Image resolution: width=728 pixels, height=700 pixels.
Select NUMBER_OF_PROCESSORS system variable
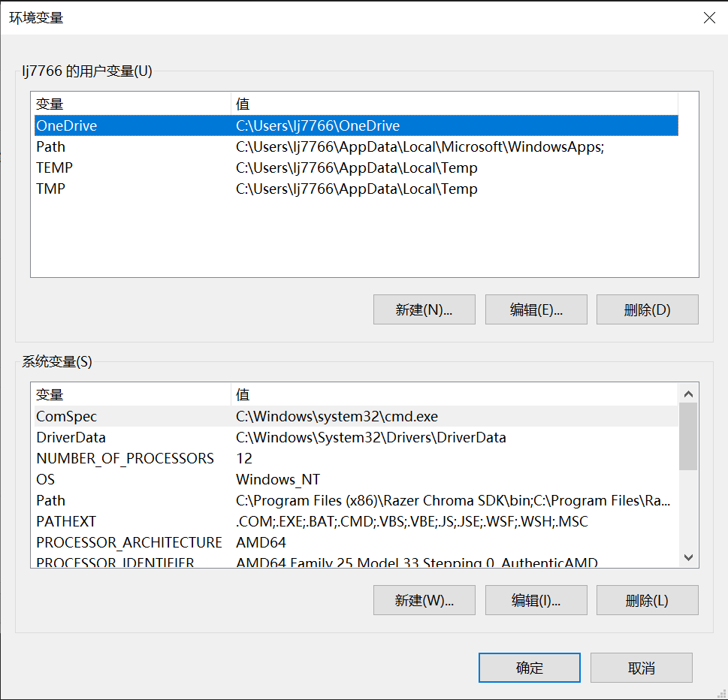(125, 459)
